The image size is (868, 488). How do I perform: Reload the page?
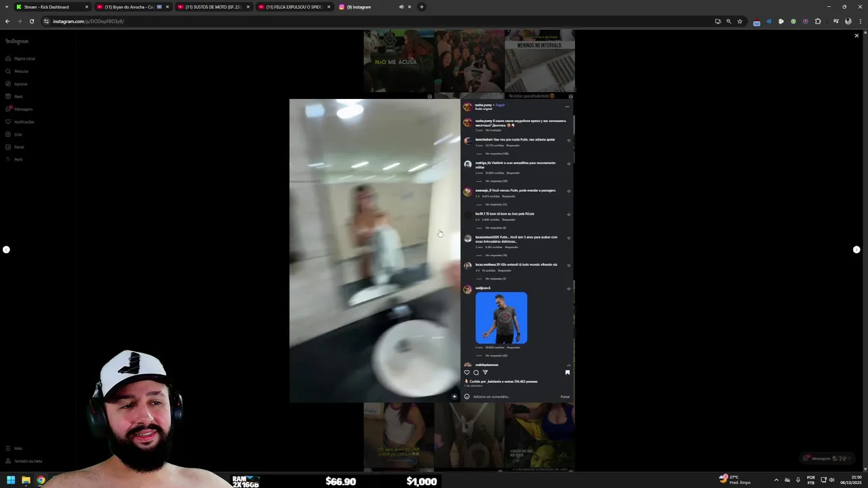(x=31, y=21)
